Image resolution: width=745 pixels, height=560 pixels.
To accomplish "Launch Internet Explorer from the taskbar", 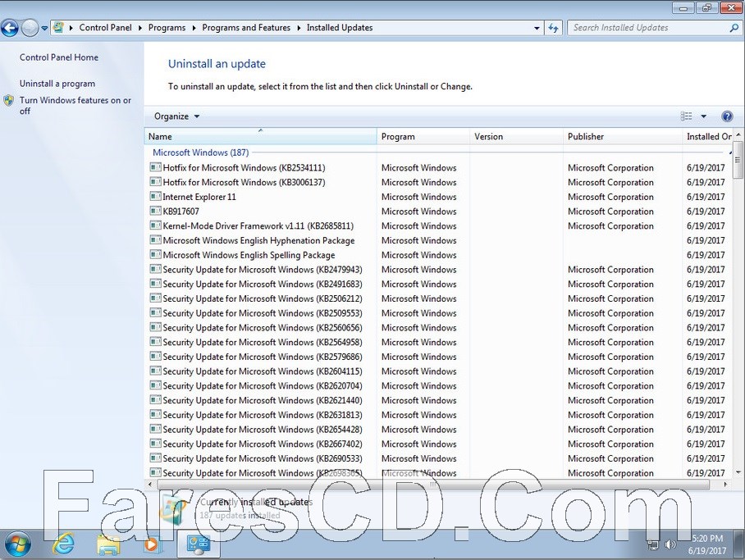I will [64, 544].
